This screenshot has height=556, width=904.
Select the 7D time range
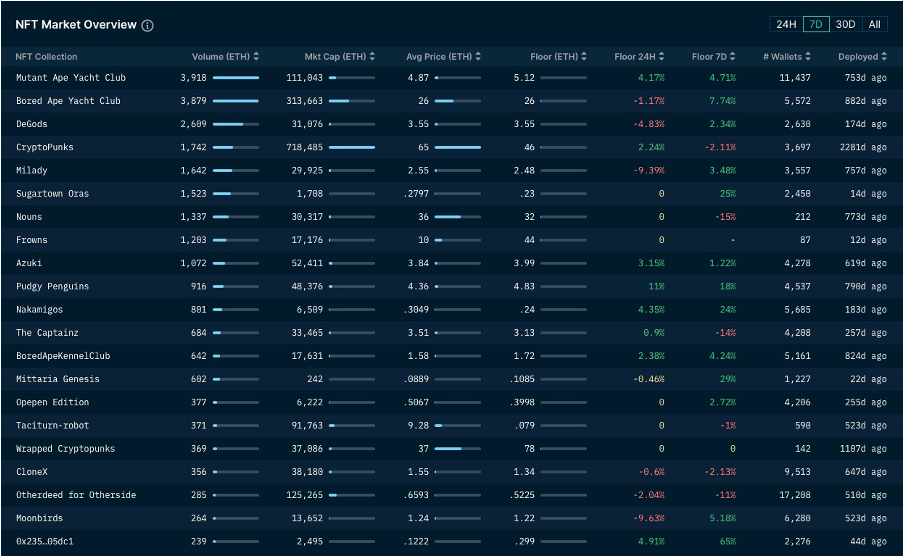click(816, 24)
